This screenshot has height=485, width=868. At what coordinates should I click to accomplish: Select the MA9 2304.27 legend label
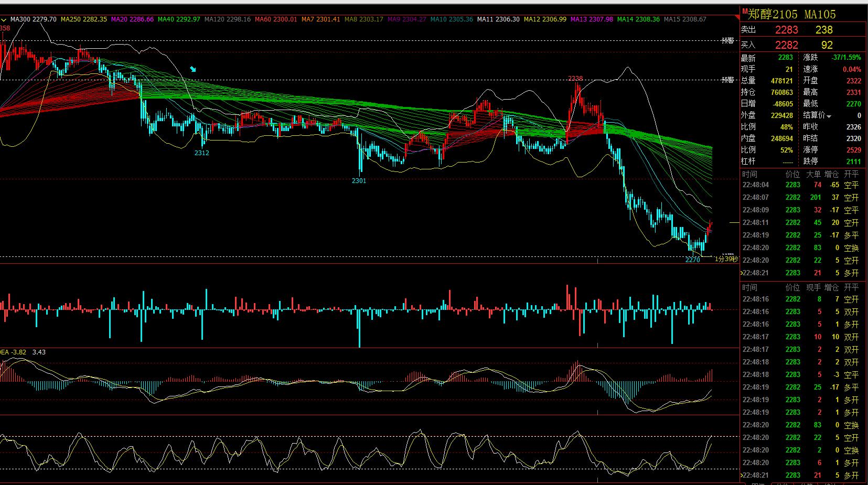pyautogui.click(x=407, y=19)
